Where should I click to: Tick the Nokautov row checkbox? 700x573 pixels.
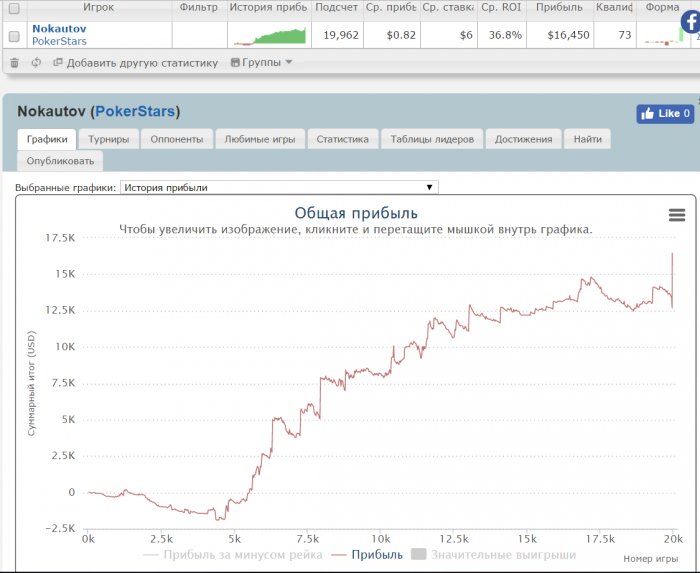(x=14, y=36)
